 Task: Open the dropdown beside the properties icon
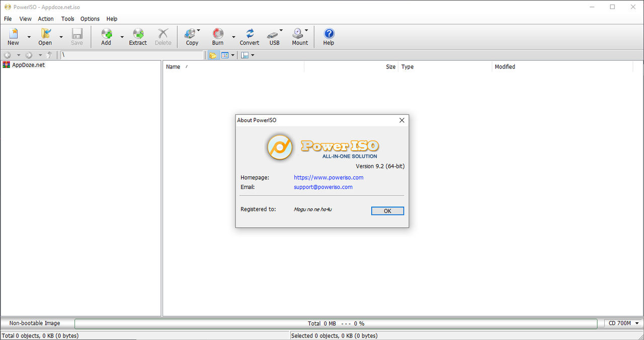[253, 55]
